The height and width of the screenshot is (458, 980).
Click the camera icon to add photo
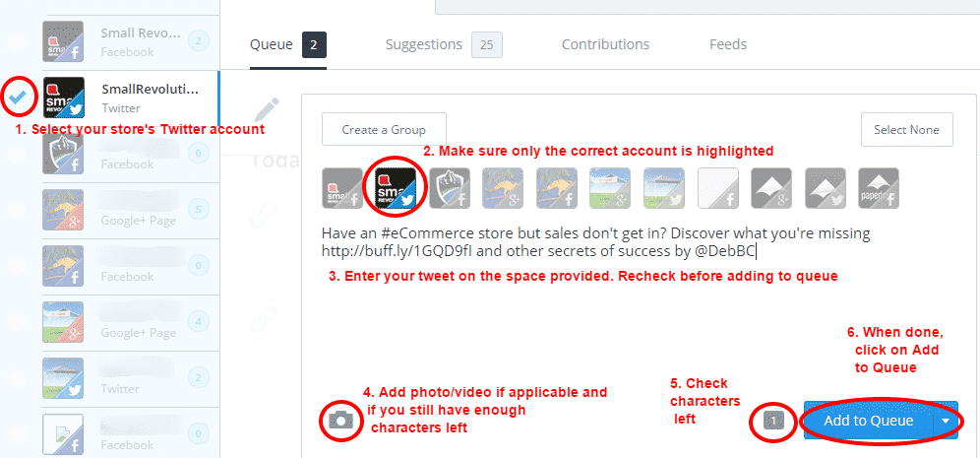pyautogui.click(x=340, y=421)
